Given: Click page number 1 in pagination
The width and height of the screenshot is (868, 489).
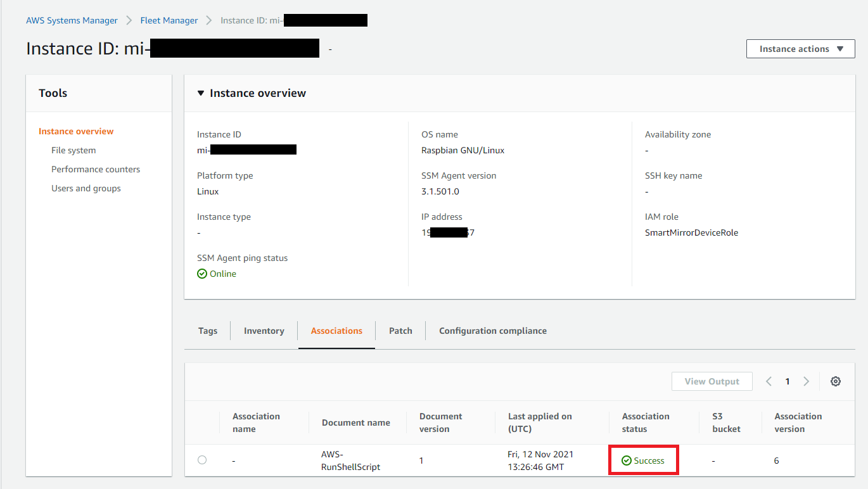Looking at the screenshot, I should click(x=788, y=381).
